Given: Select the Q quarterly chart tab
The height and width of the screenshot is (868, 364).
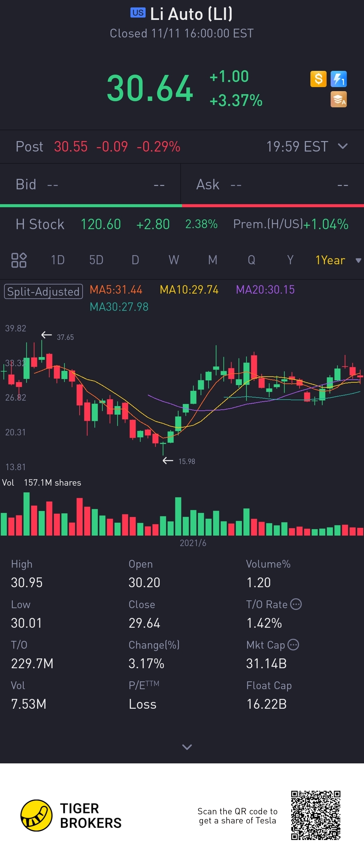Looking at the screenshot, I should (x=251, y=260).
